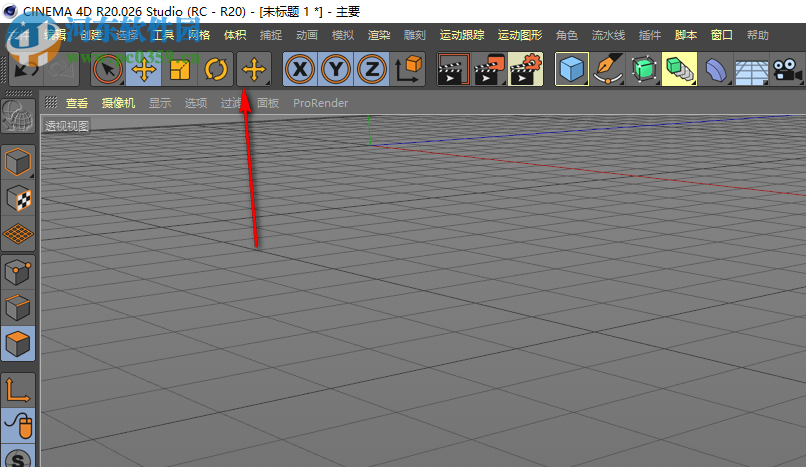Toggle Y axis lock

336,69
